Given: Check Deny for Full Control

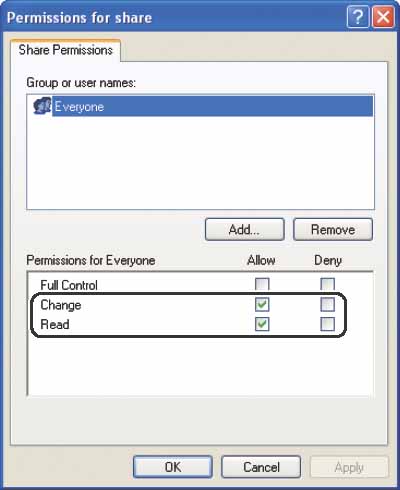Looking at the screenshot, I should pyautogui.click(x=327, y=284).
